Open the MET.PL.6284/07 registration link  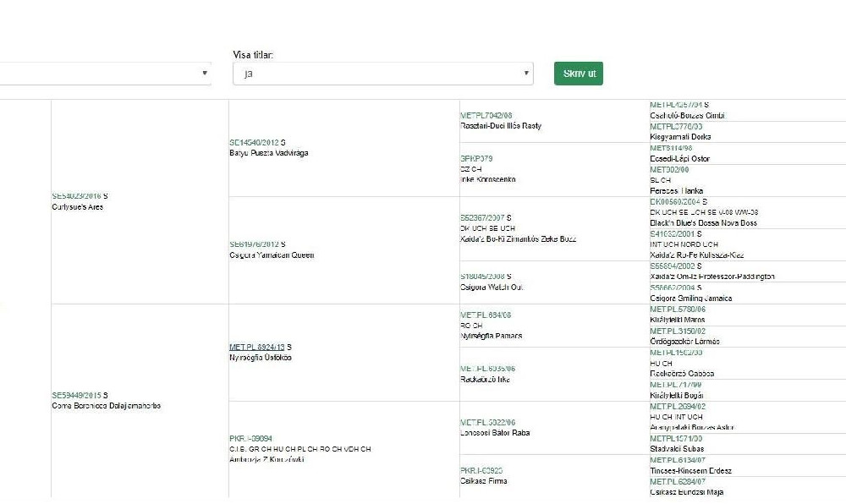point(678,482)
